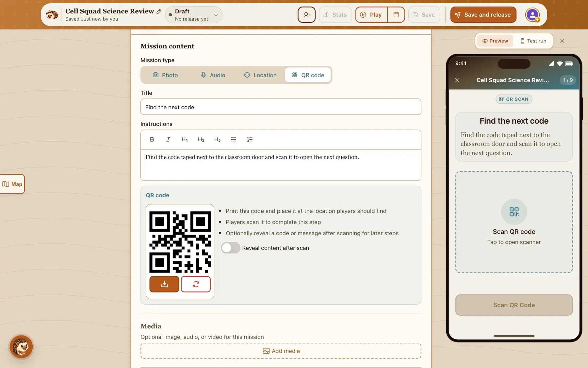Open the Map side panel
Image resolution: width=588 pixels, height=368 pixels.
coord(12,184)
